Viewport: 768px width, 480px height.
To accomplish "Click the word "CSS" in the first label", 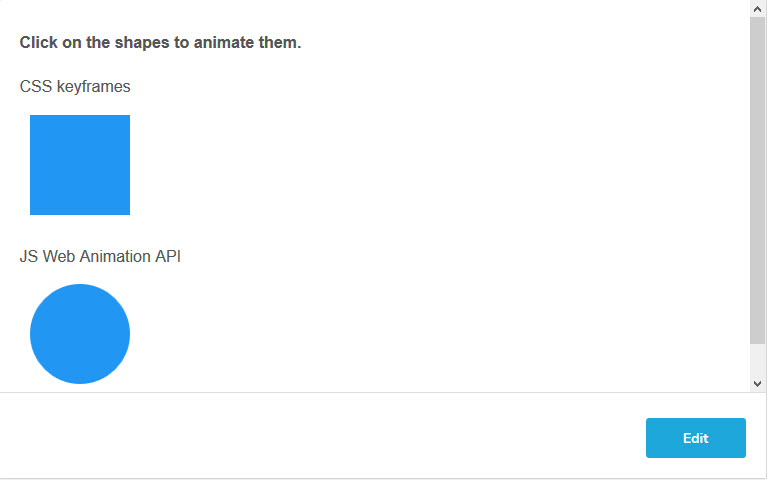I will [36, 87].
